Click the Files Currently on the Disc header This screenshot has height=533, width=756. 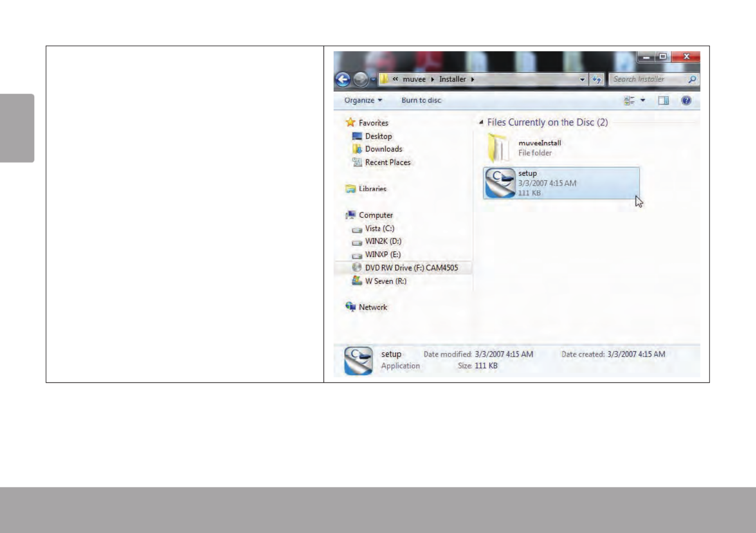(x=547, y=122)
